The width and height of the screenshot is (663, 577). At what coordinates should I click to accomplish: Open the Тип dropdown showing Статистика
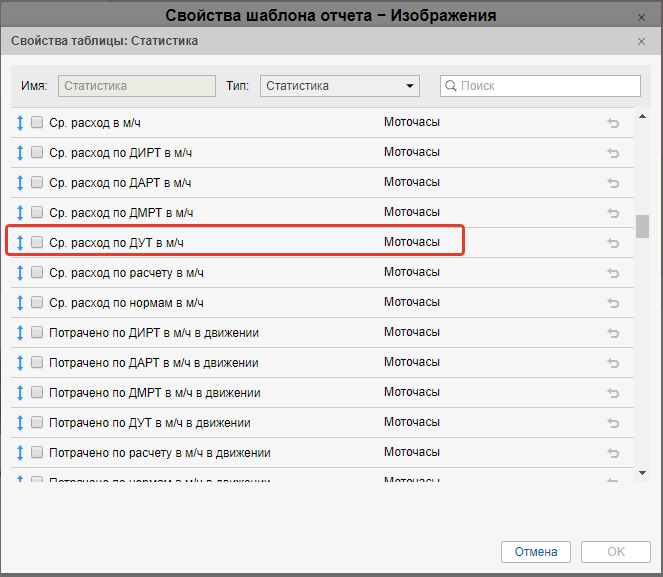[339, 86]
